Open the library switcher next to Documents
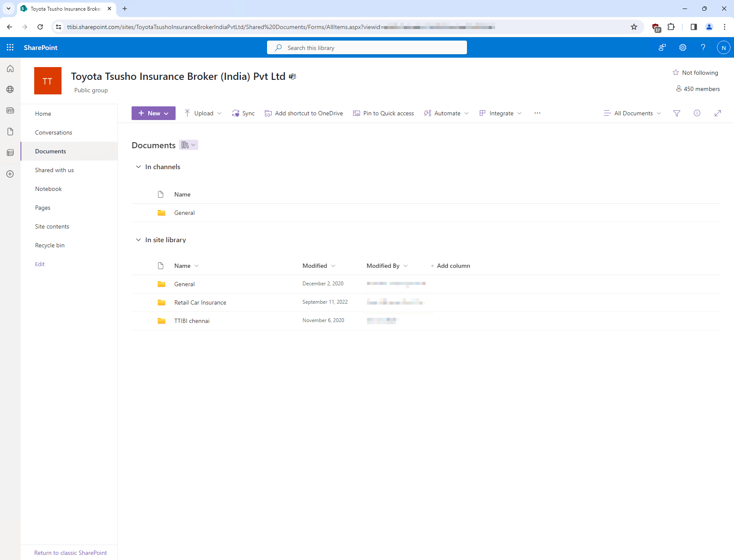The image size is (734, 560). pos(188,145)
